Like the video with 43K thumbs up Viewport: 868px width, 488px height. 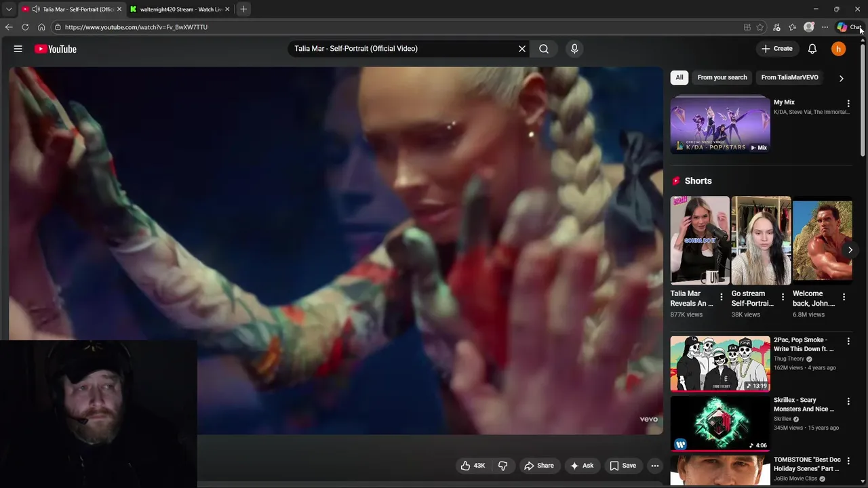click(473, 466)
